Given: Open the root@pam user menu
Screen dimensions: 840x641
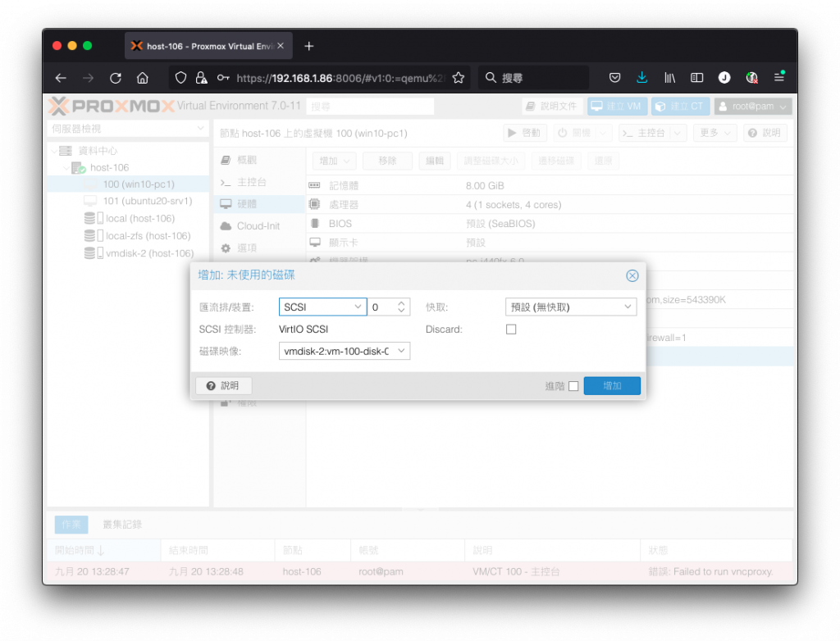Looking at the screenshot, I should (753, 106).
